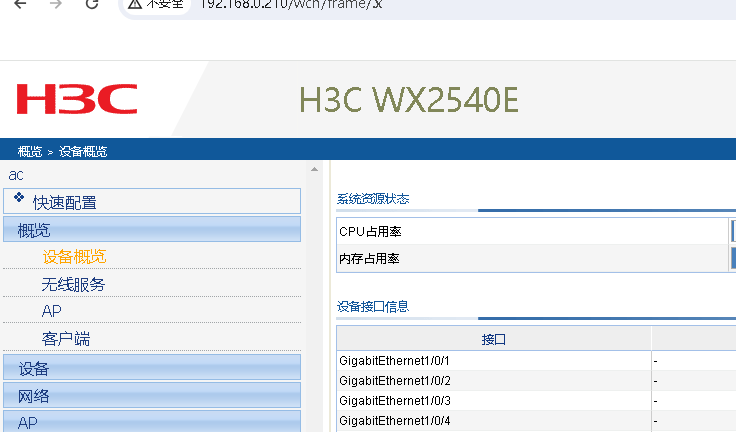Open 客户端 overview page
The height and width of the screenshot is (432, 736).
pyautogui.click(x=66, y=339)
